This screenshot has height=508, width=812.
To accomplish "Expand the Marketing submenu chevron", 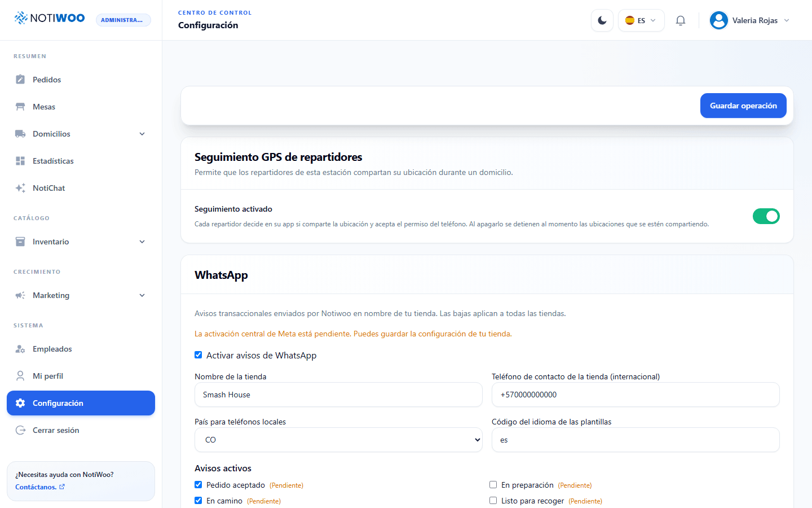I will coord(142,295).
